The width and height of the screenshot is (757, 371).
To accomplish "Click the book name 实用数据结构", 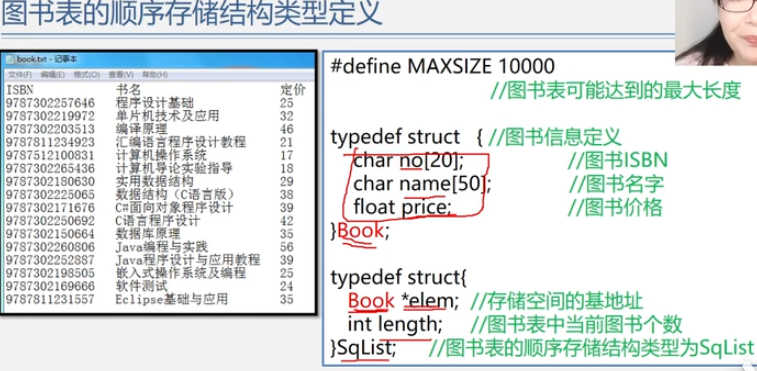I will (154, 181).
